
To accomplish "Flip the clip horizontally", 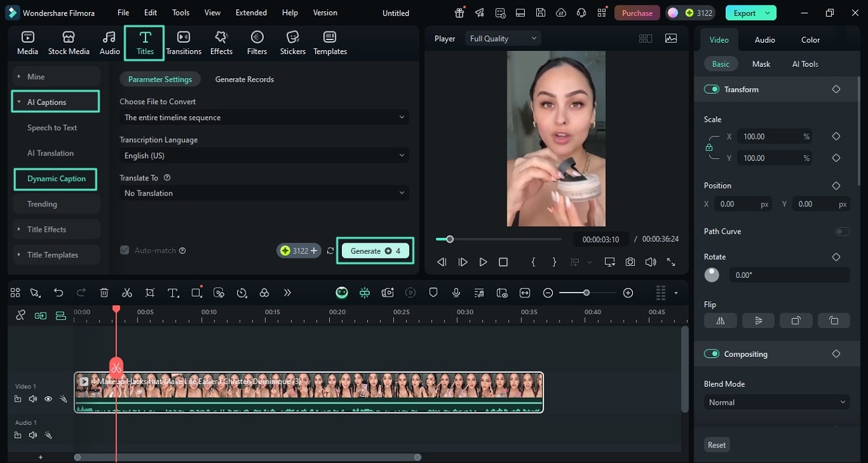I will tap(720, 321).
